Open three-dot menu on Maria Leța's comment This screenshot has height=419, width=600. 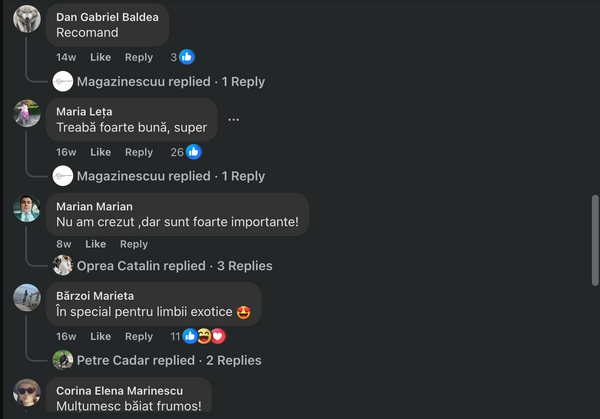[234, 119]
